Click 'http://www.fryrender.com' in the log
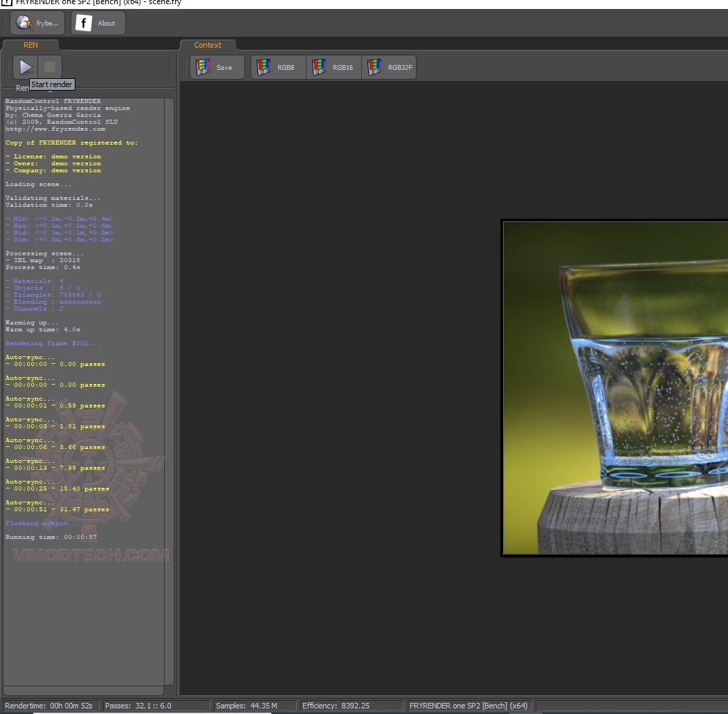 tap(55, 129)
